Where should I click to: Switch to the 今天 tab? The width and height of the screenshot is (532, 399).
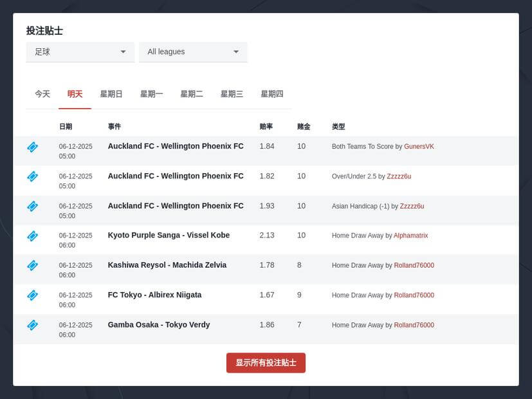tap(42, 93)
